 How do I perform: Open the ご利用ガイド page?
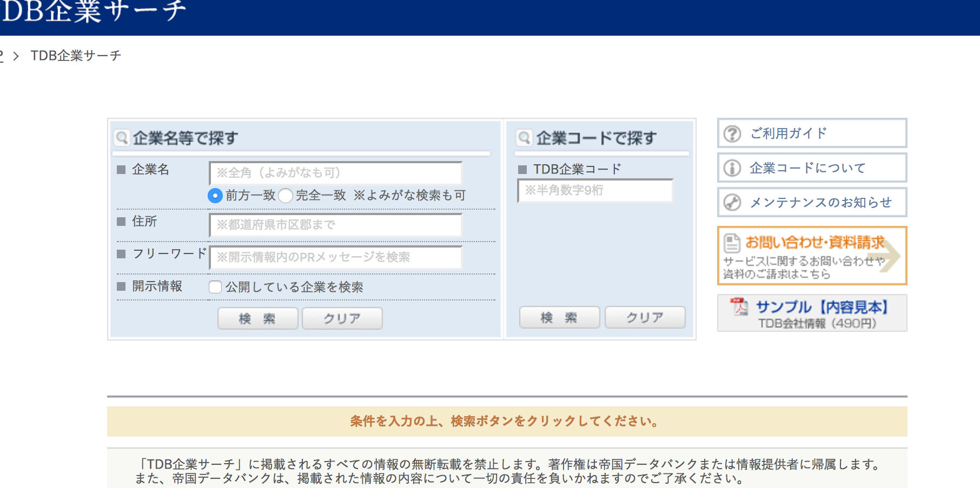click(787, 133)
